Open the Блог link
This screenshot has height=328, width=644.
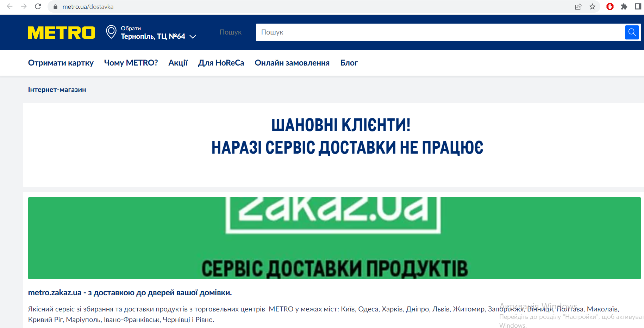[349, 63]
